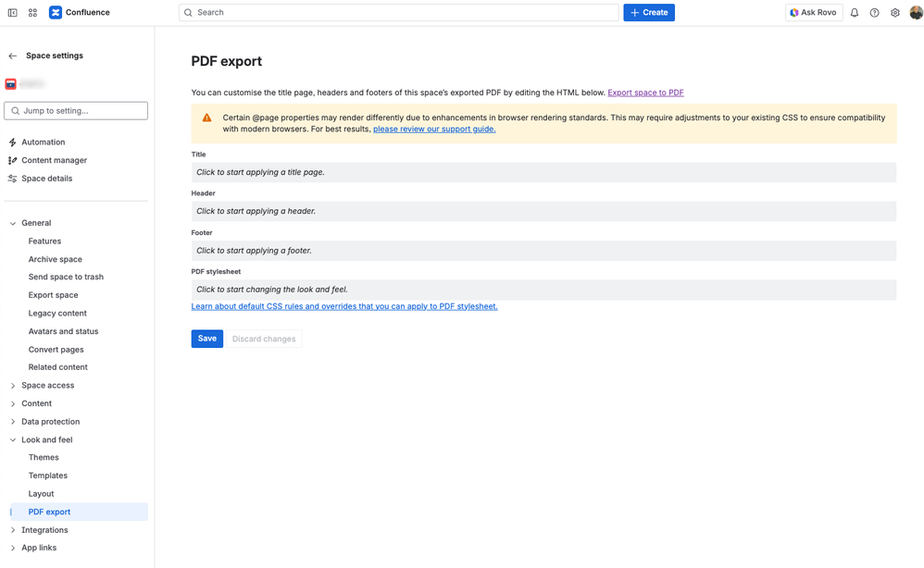Expand the Integrations section
Viewport: 924px width, 568px height.
[12, 530]
